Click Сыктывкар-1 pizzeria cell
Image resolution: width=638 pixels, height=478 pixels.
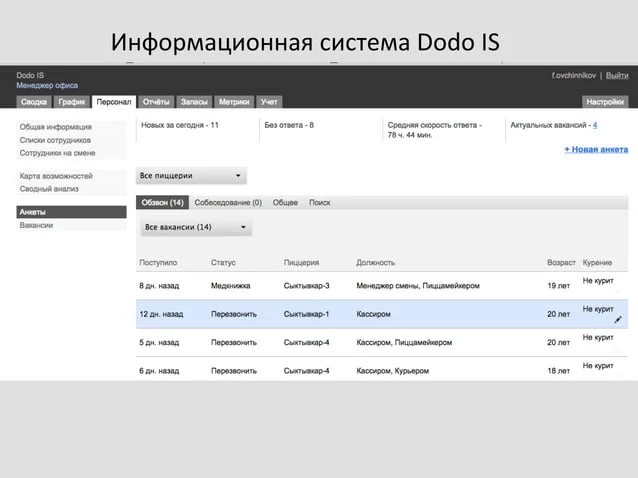pos(306,314)
